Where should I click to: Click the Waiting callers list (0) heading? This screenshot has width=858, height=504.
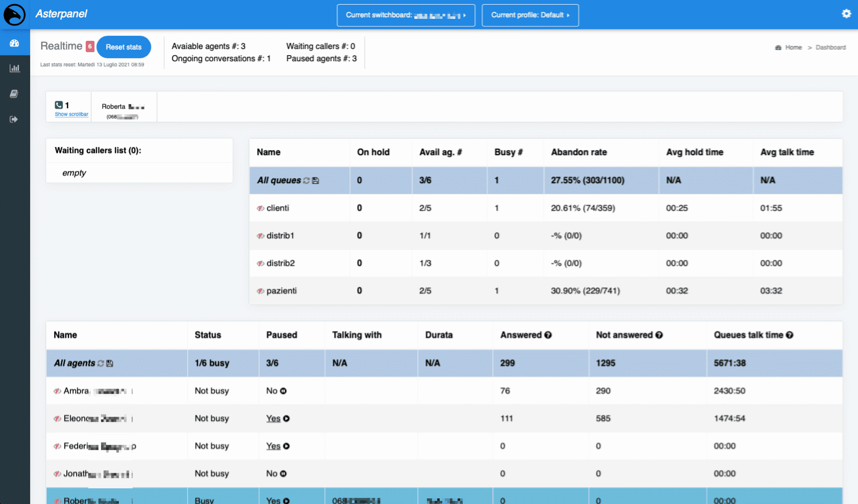point(98,150)
